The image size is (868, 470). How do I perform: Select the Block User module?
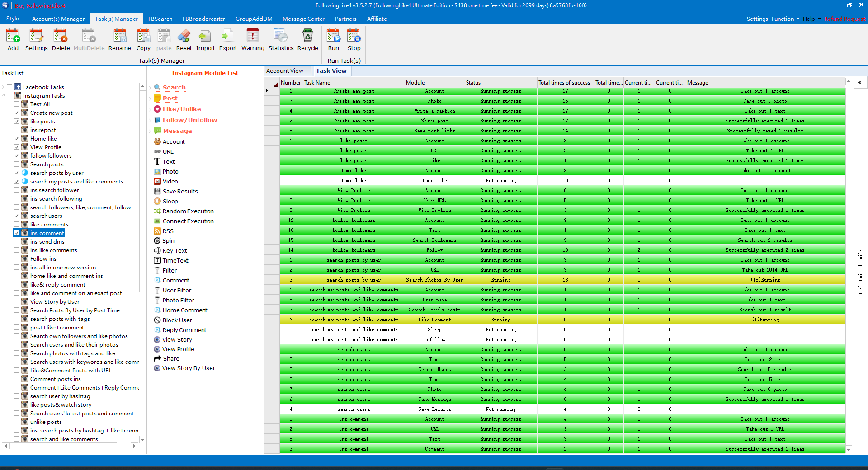coord(177,320)
